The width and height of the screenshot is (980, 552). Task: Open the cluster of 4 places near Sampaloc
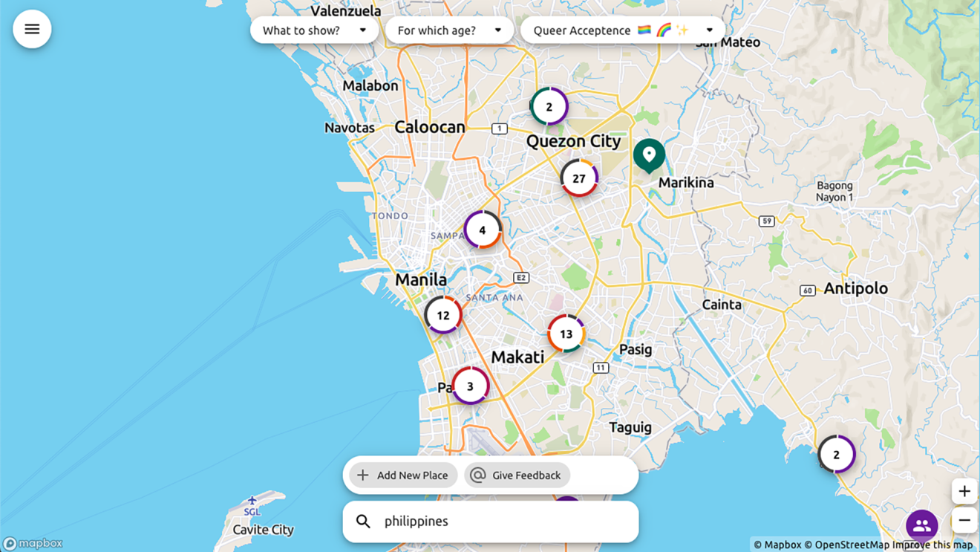481,230
